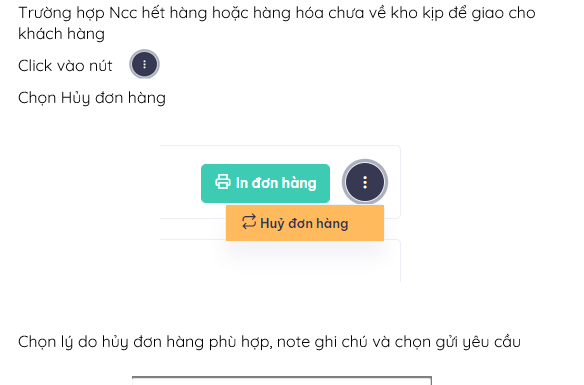Screen dimensions: 584x385
Task: Click blank card area left of In đơn hàng
Action: [181, 182]
